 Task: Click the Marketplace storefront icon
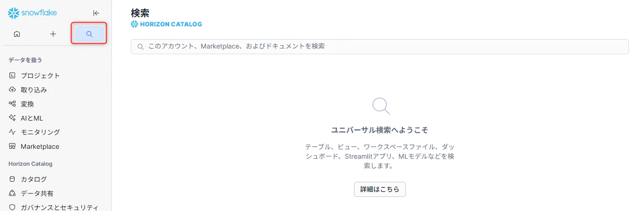(13, 146)
